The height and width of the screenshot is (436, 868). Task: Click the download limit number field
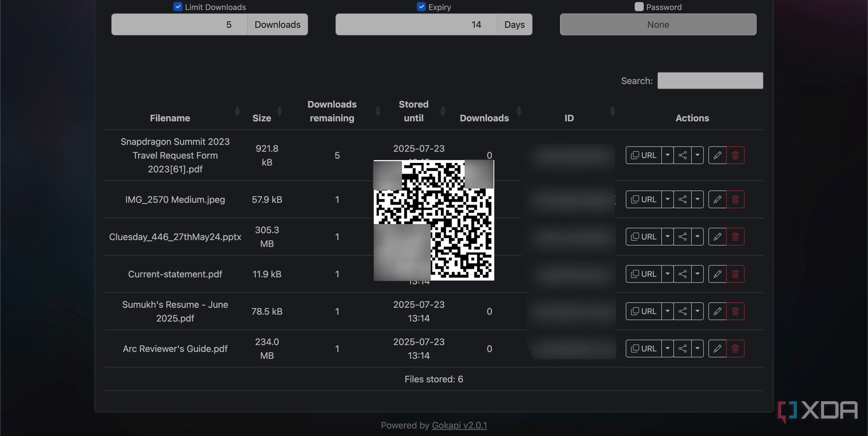click(x=179, y=24)
